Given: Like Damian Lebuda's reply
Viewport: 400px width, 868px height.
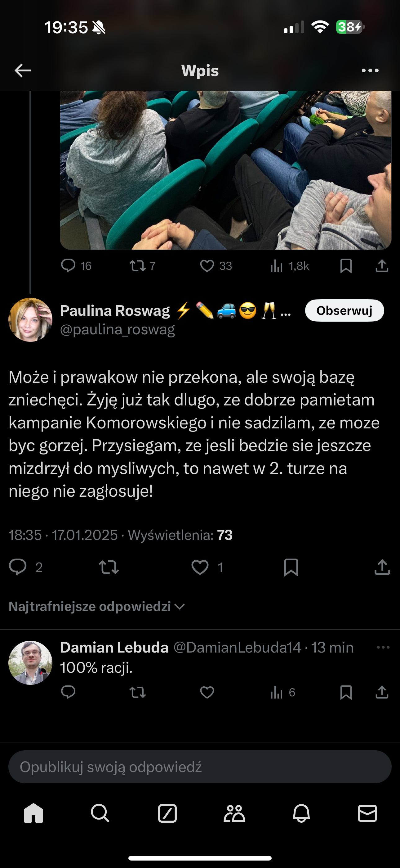Looking at the screenshot, I should 207,693.
